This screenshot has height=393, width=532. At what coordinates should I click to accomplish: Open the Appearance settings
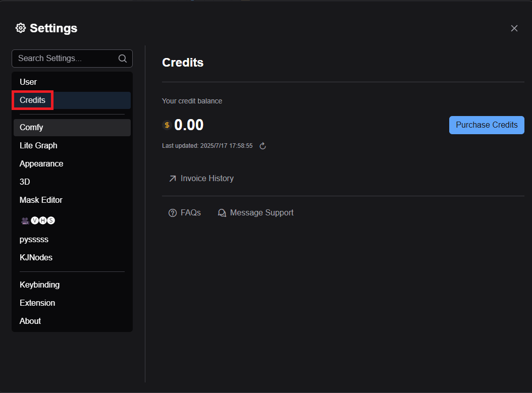pos(41,163)
